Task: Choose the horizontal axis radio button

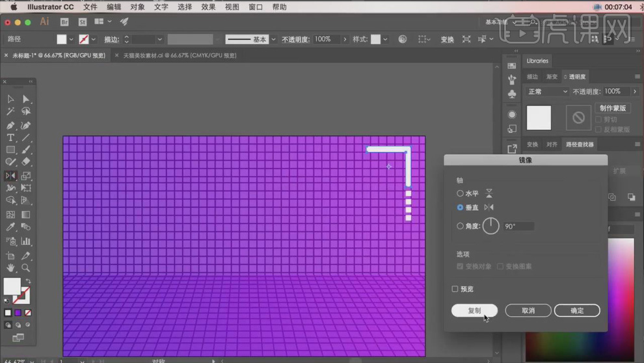Action: (460, 193)
